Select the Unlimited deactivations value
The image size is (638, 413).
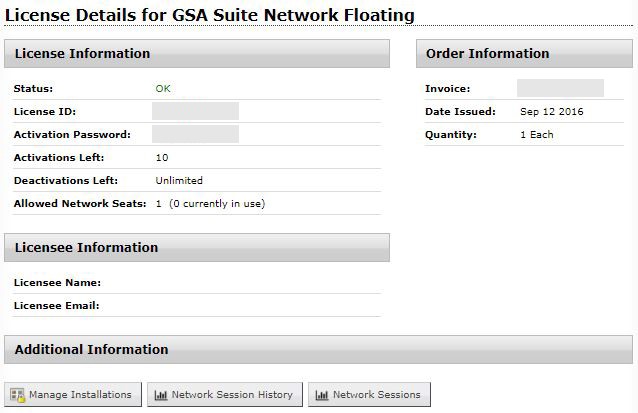[179, 180]
